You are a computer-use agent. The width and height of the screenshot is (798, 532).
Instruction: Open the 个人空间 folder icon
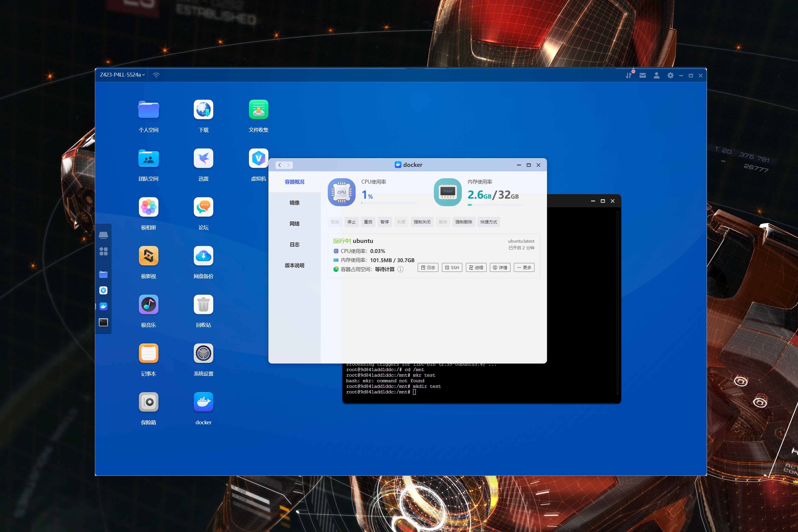(x=148, y=110)
